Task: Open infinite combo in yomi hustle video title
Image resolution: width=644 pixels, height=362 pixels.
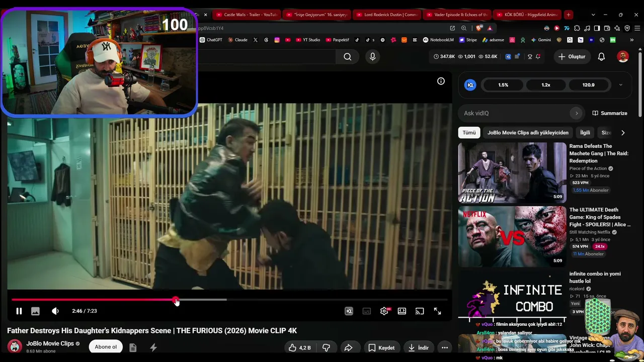Action: pyautogui.click(x=595, y=278)
